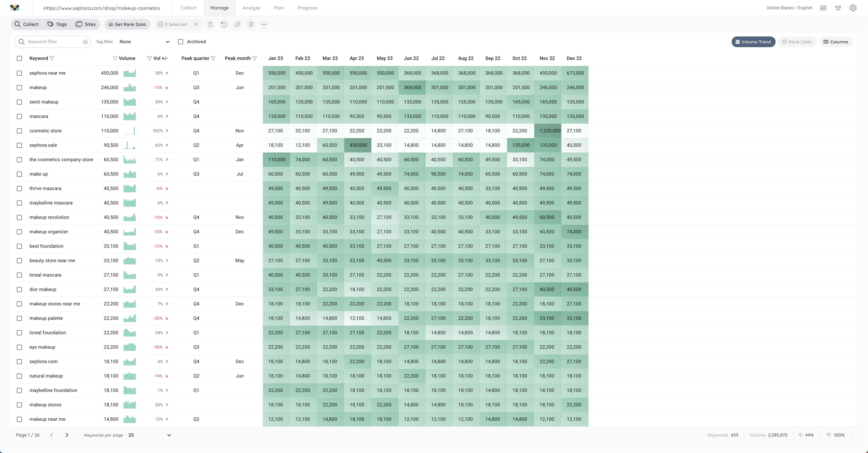This screenshot has width=868, height=453.
Task: Open the Keywords per page dropdown
Action: (x=150, y=435)
